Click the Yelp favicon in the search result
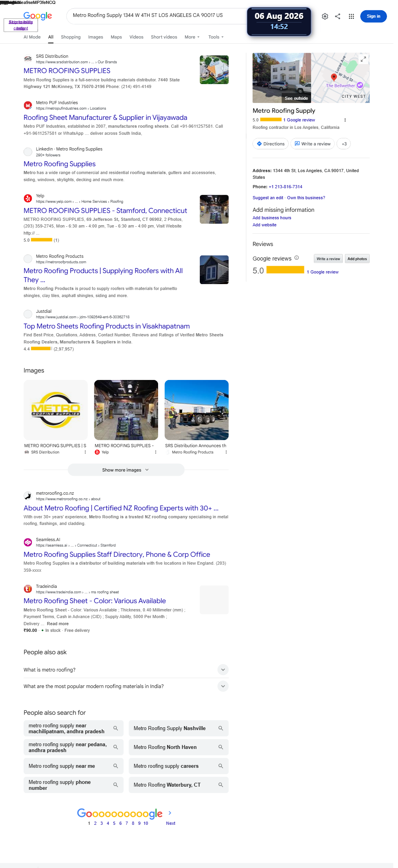Image resolution: width=398 pixels, height=868 pixels. coord(28,198)
